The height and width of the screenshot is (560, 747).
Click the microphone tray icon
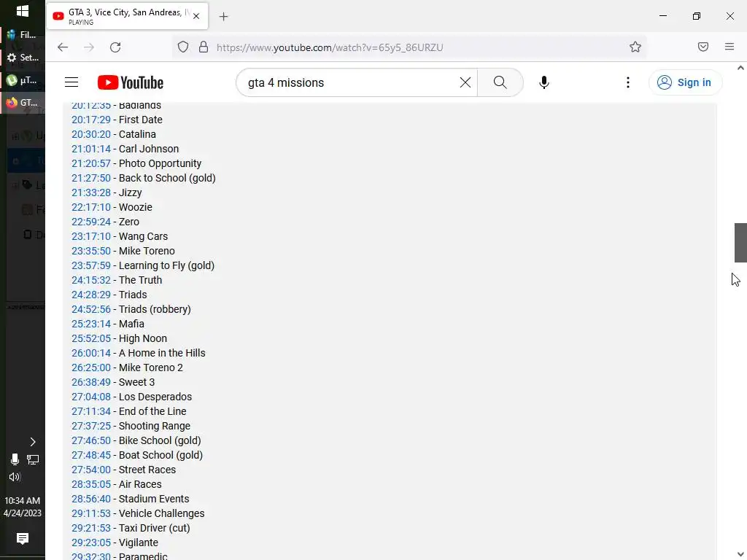click(15, 459)
